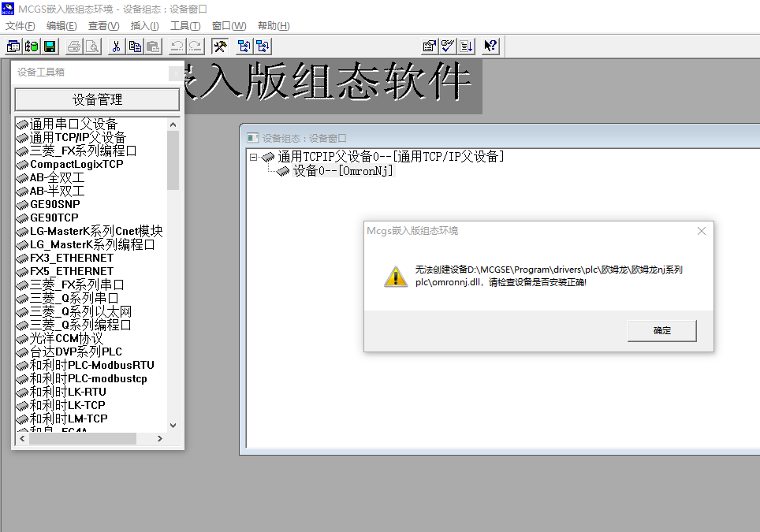
Task: Click the device list horizontal scroll-right arrow
Action: [x=161, y=438]
